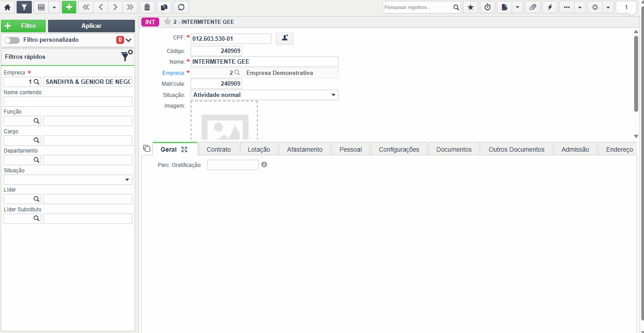The height and width of the screenshot is (333, 644).
Task: Toggle the filter panel funnel icon
Action: [x=24, y=7]
